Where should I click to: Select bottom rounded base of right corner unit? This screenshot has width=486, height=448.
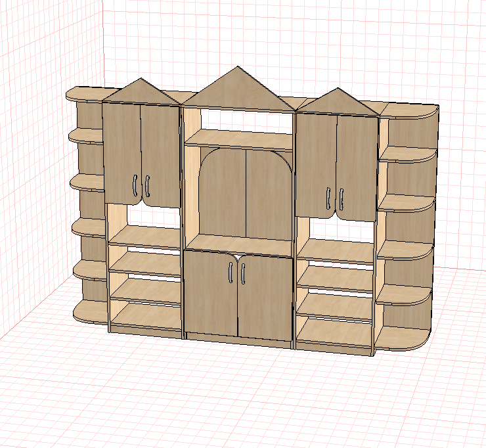403,338
